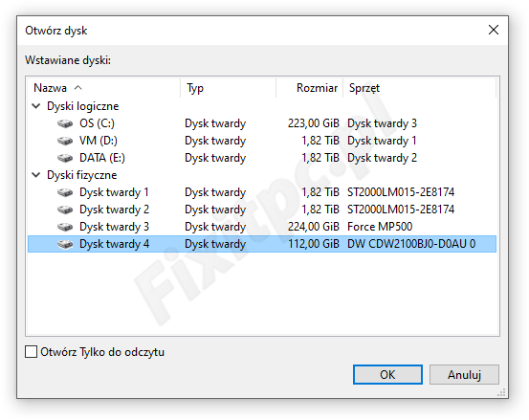Viewport: 529px width, 420px height.
Task: Close the Otwórz dysk dialog window
Action: tap(494, 30)
